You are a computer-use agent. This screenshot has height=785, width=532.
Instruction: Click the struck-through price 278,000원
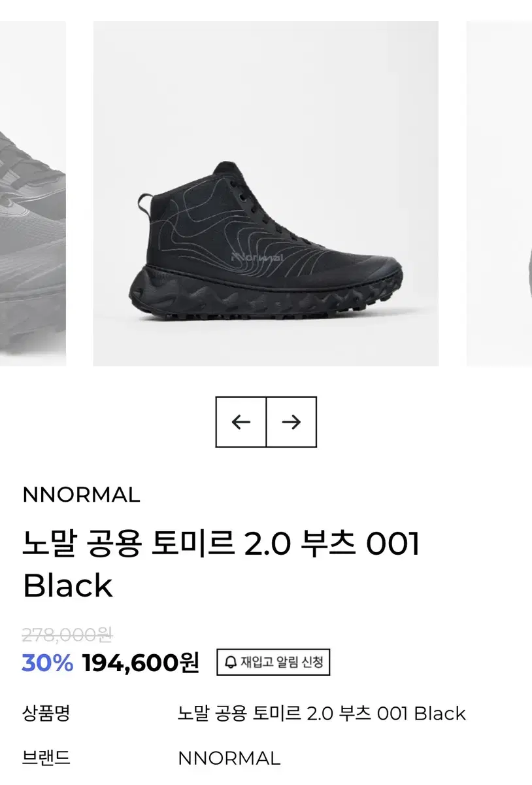pyautogui.click(x=67, y=634)
